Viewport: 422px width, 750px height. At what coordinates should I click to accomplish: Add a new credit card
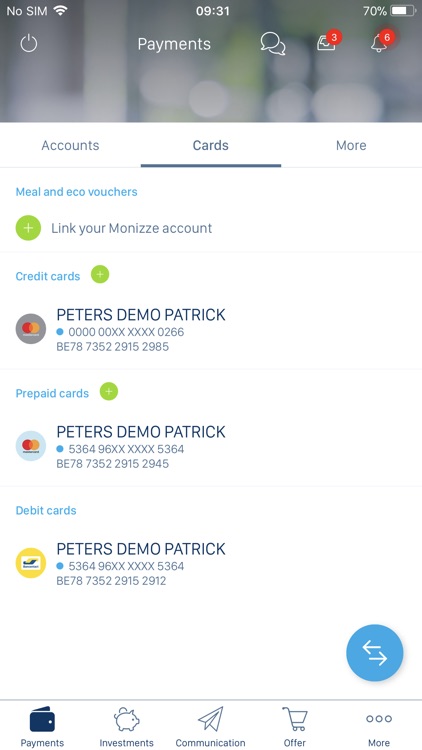(100, 275)
